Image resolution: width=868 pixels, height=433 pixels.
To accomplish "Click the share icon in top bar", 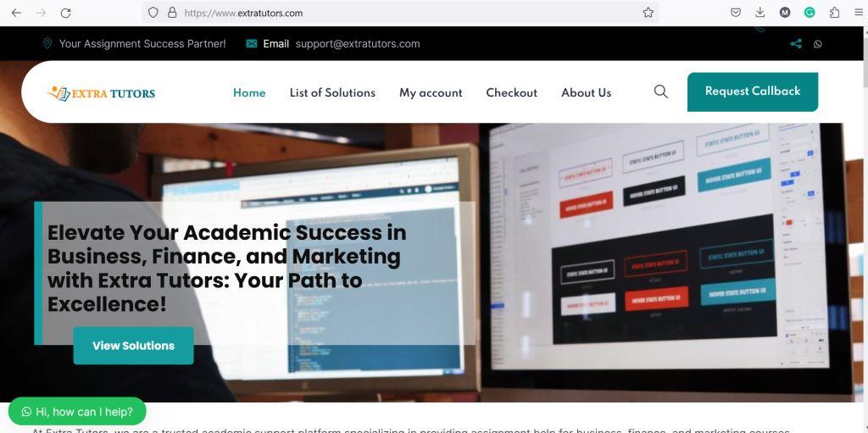I will (x=796, y=44).
